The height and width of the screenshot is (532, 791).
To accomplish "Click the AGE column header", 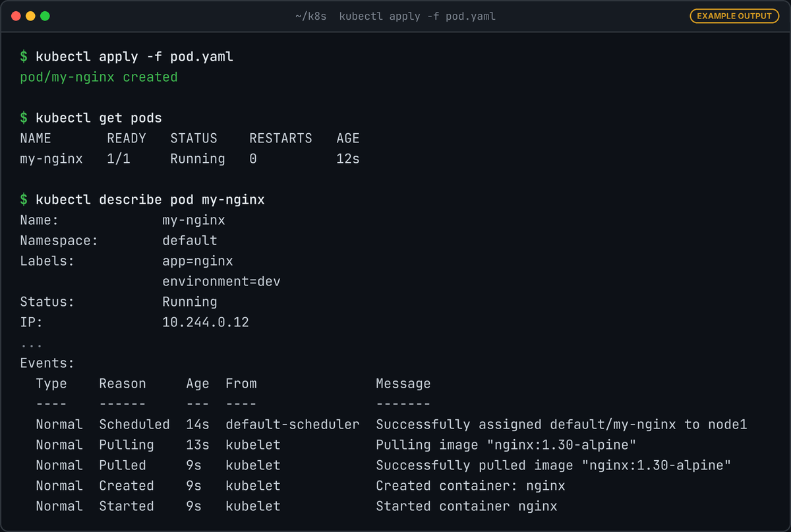I will tap(348, 138).
